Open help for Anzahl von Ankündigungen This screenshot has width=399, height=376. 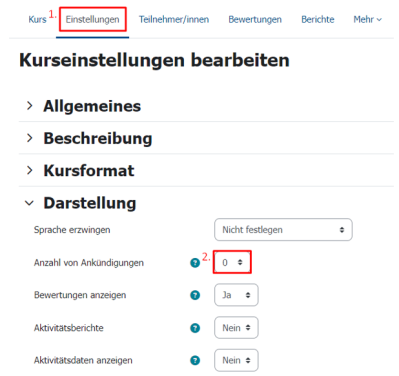pyautogui.click(x=195, y=263)
